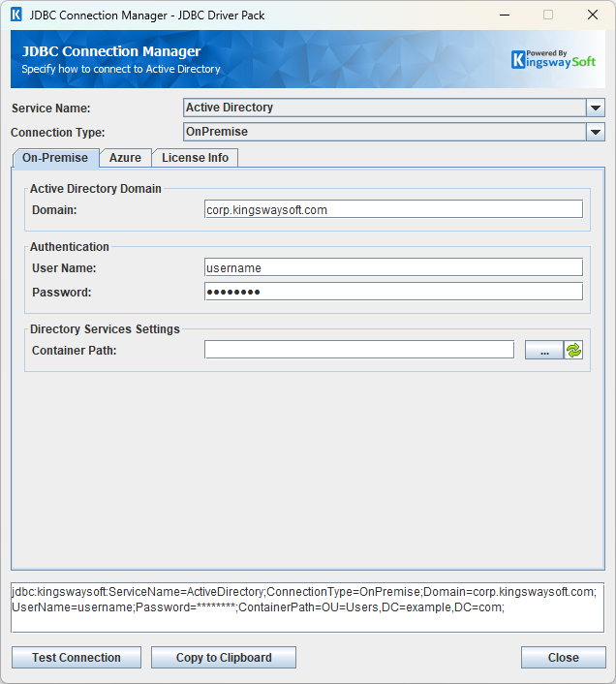616x684 pixels.
Task: Click into the User Name field
Action: 393,267
